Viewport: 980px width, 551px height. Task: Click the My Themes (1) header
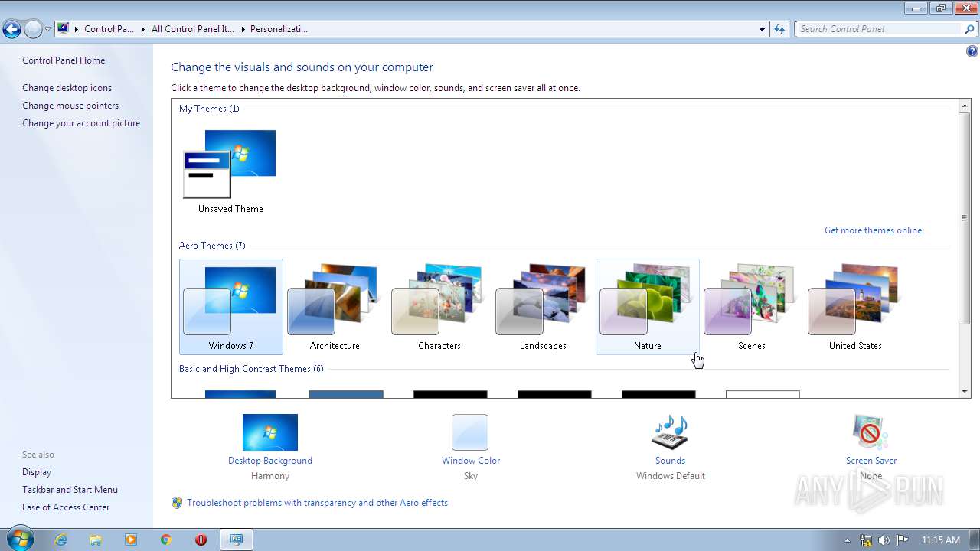tap(209, 109)
